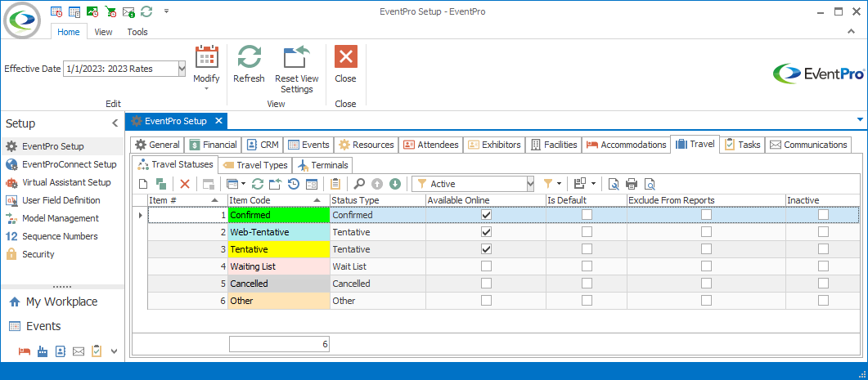Check Is Default for Other row
This screenshot has width=868, height=380.
click(x=587, y=301)
